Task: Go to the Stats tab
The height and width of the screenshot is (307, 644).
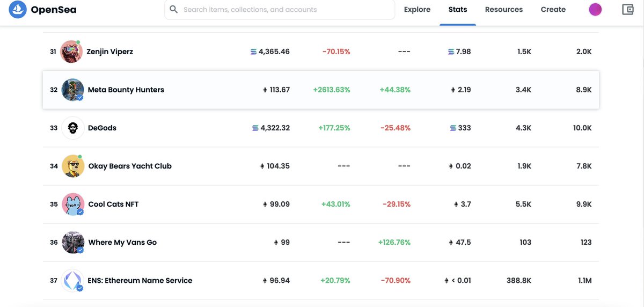Action: coord(458,10)
